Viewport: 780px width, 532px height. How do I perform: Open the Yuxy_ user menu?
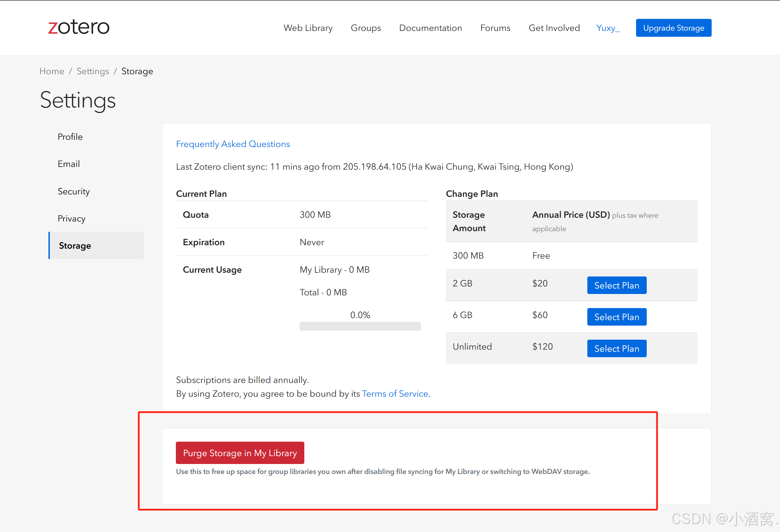(608, 28)
